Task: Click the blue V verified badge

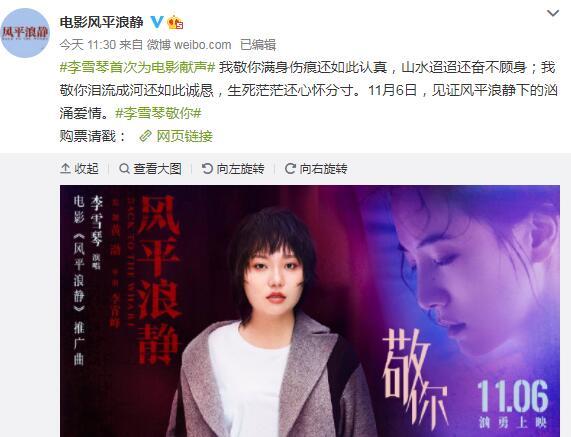Action: click(157, 22)
